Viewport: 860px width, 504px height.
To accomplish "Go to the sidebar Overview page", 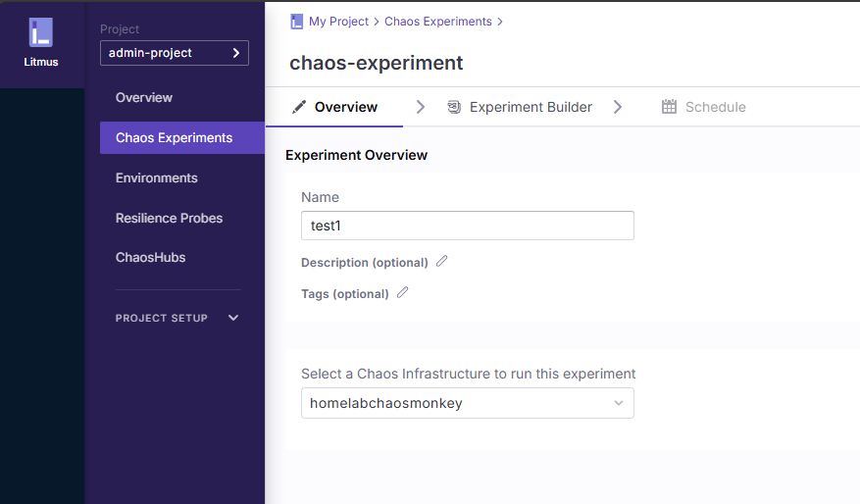I will click(x=144, y=97).
